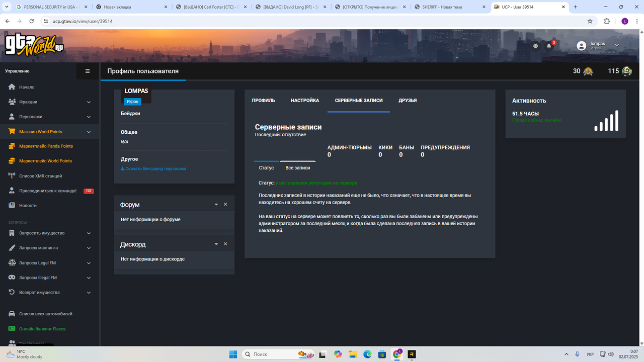Reload the page
This screenshot has height=362, width=644.
[32, 21]
